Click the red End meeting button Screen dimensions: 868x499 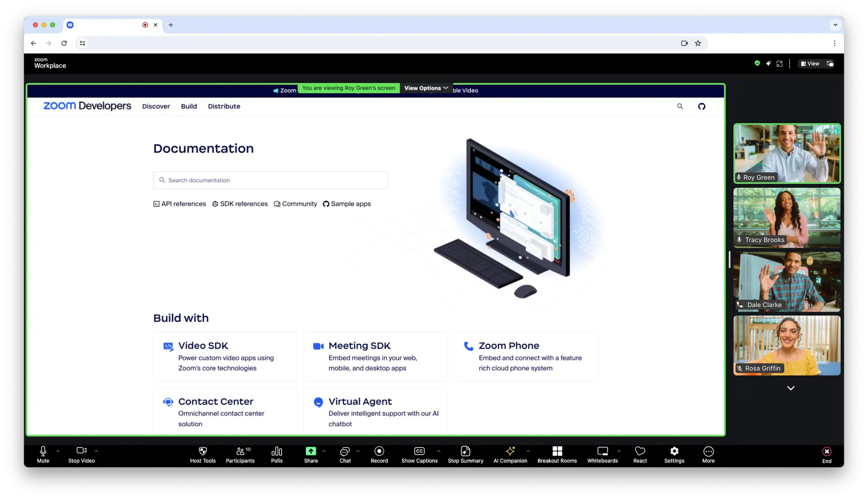coord(826,452)
